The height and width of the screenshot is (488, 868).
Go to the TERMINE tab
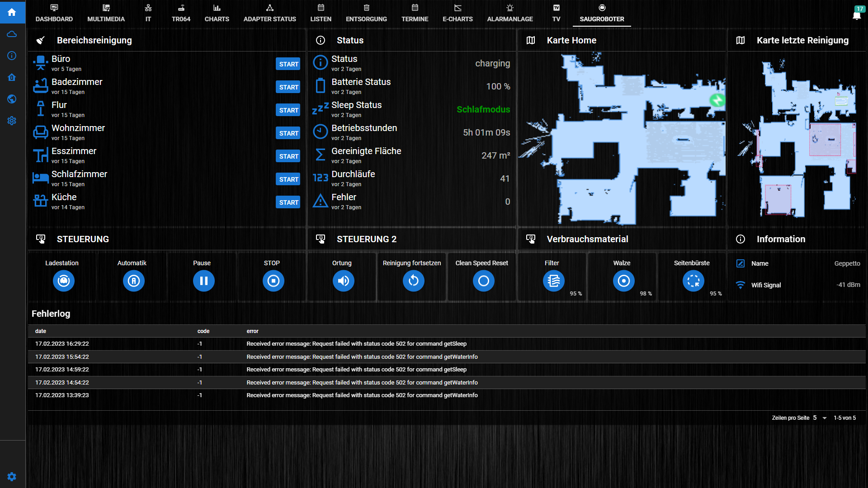(x=415, y=13)
